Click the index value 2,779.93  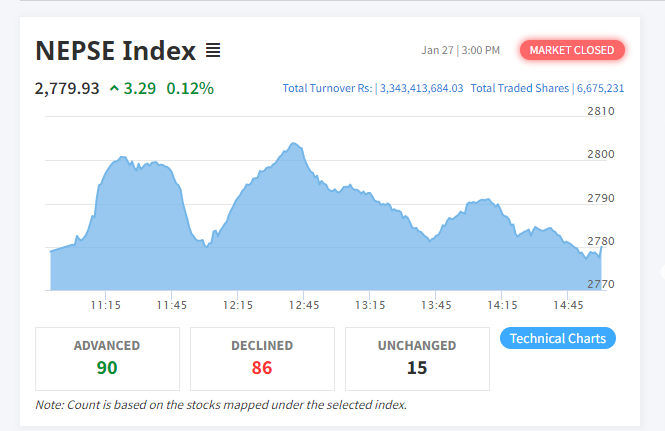click(x=67, y=88)
